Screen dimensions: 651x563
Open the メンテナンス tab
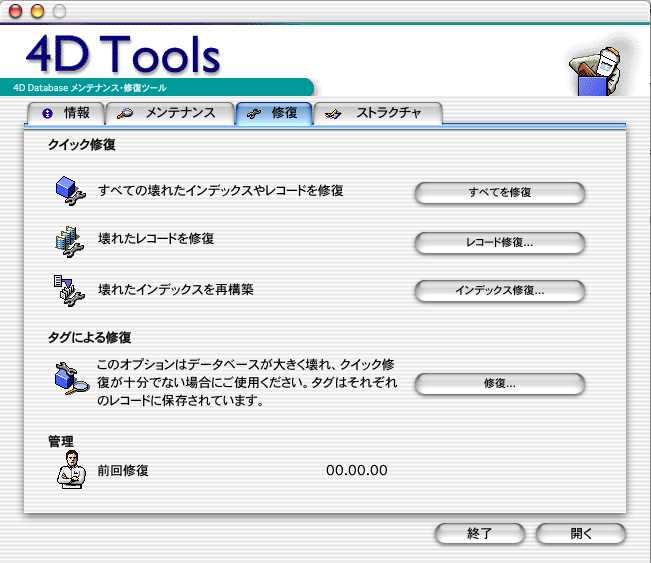point(170,113)
